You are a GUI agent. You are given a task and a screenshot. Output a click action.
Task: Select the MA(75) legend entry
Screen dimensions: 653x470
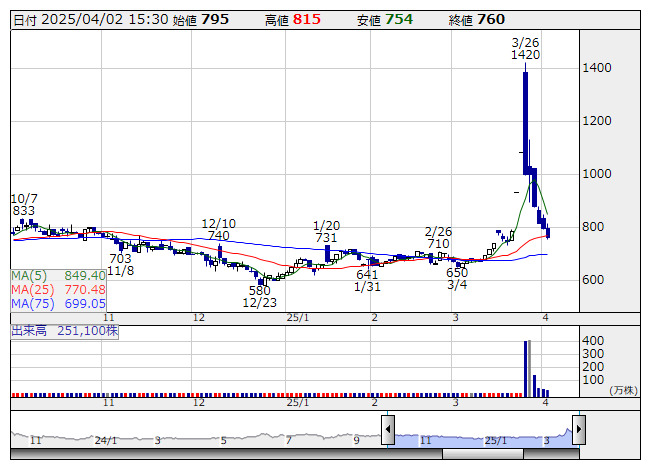pyautogui.click(x=59, y=303)
